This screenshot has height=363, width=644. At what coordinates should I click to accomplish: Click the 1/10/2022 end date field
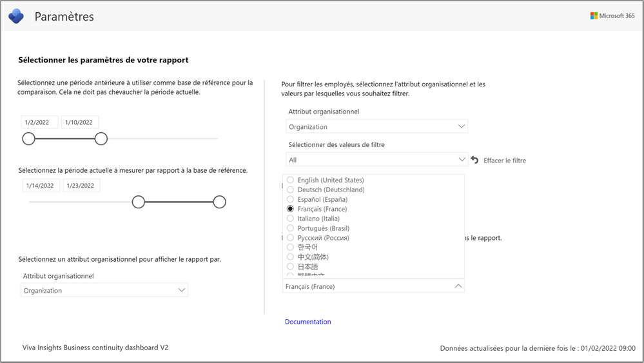coord(80,123)
